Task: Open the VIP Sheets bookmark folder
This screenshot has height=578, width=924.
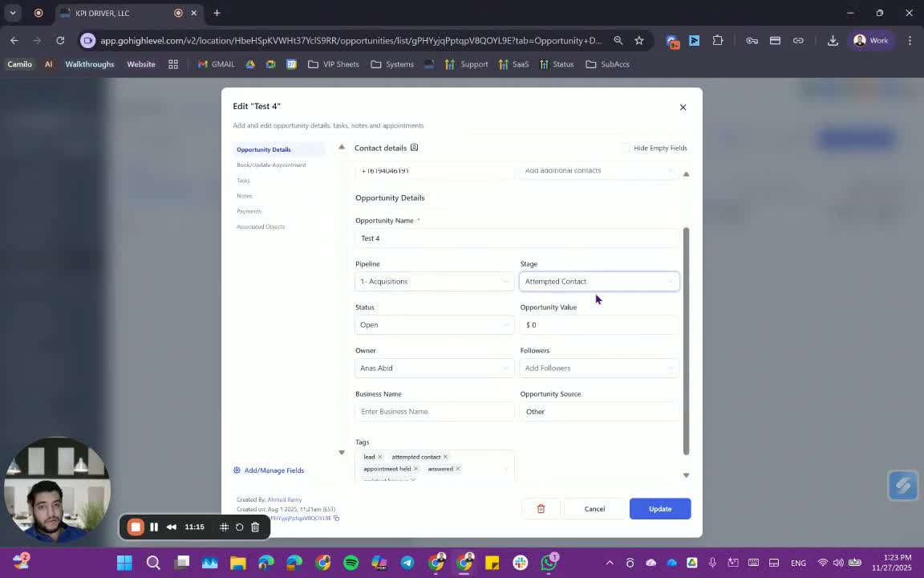Action: click(x=333, y=64)
